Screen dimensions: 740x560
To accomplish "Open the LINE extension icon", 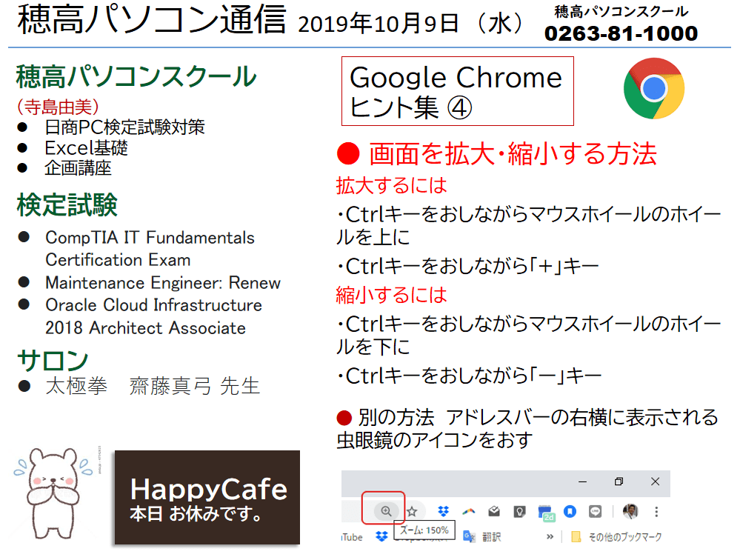I will (x=595, y=511).
